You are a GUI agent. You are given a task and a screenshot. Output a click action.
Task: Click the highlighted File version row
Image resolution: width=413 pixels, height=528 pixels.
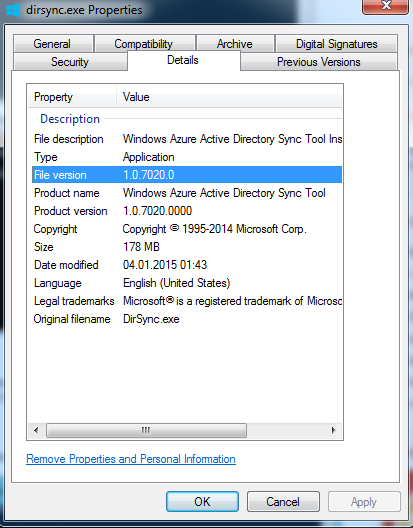coord(187,175)
